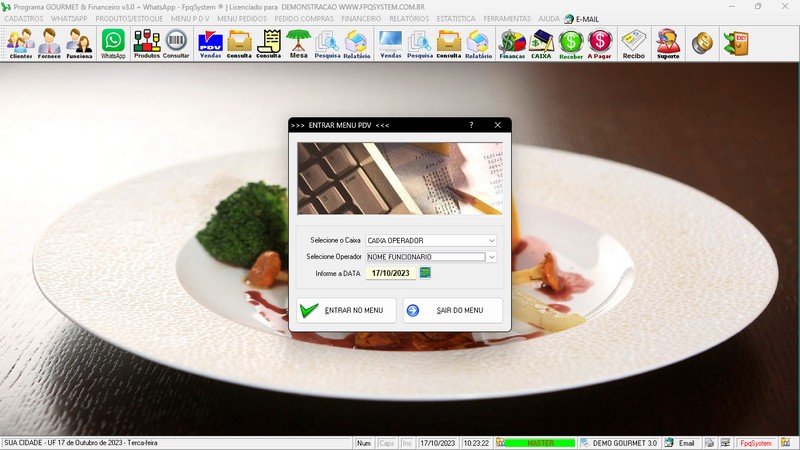The height and width of the screenshot is (450, 800).
Task: Open the AJUDA menu
Action: click(549, 19)
